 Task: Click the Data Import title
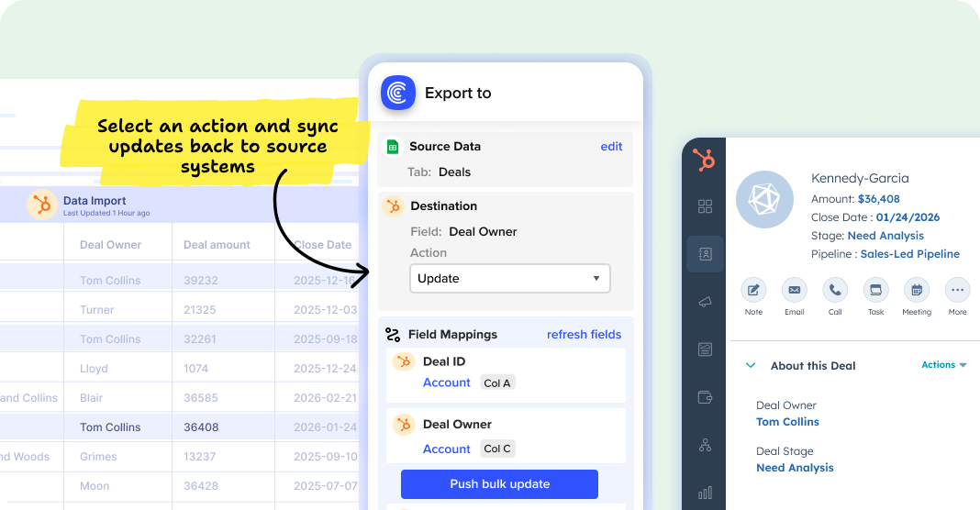click(95, 201)
